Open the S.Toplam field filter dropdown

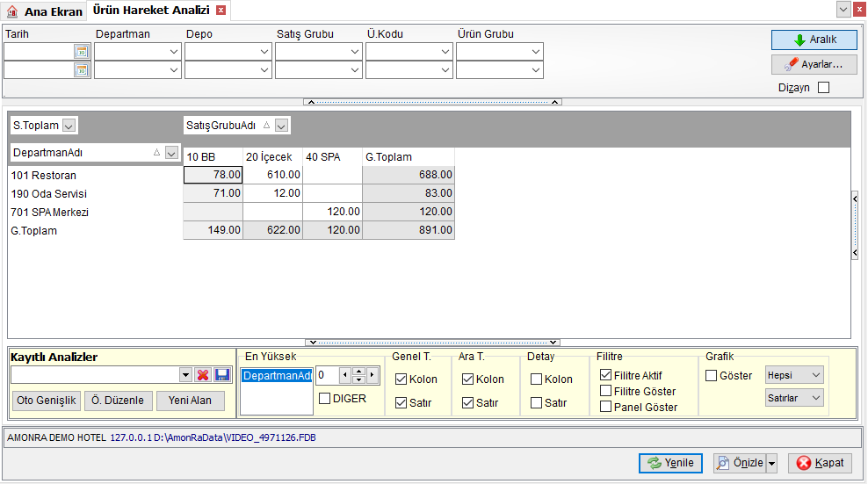(69, 126)
